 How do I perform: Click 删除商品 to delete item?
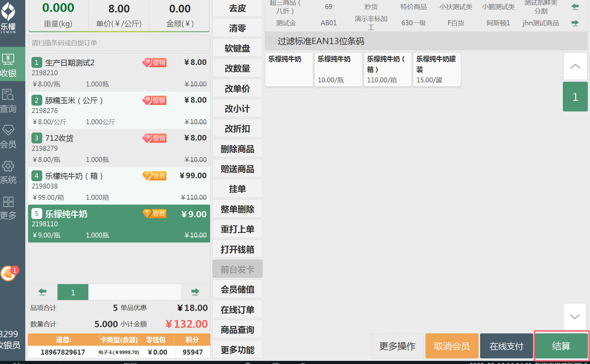[238, 149]
